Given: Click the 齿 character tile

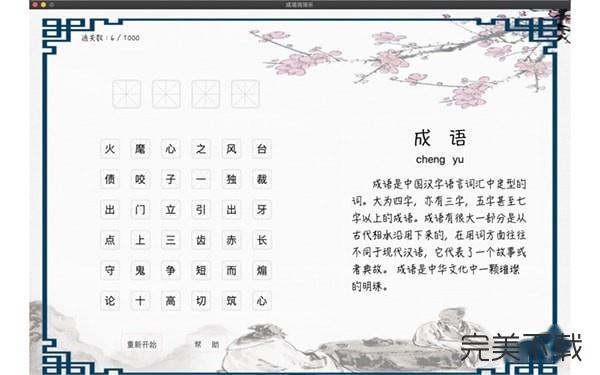Looking at the screenshot, I should coord(201,240).
